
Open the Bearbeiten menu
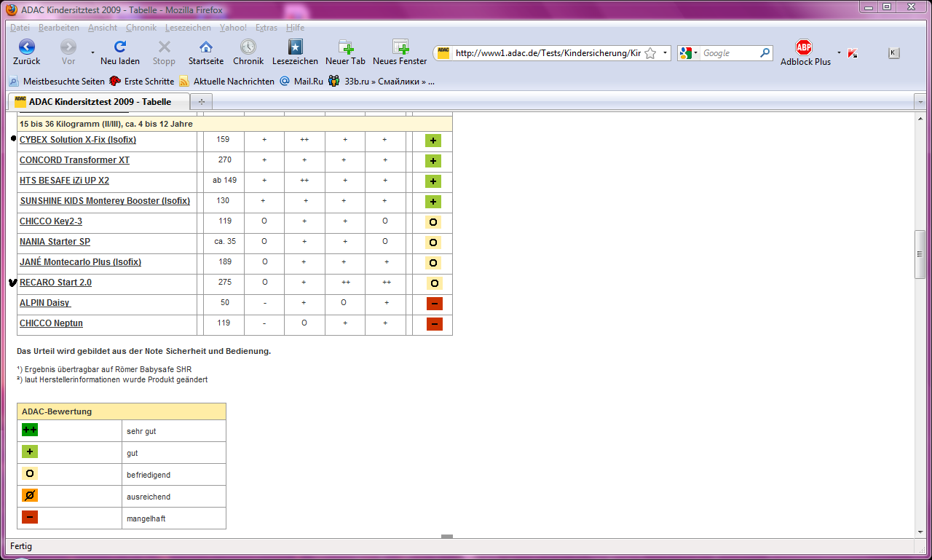[x=59, y=28]
